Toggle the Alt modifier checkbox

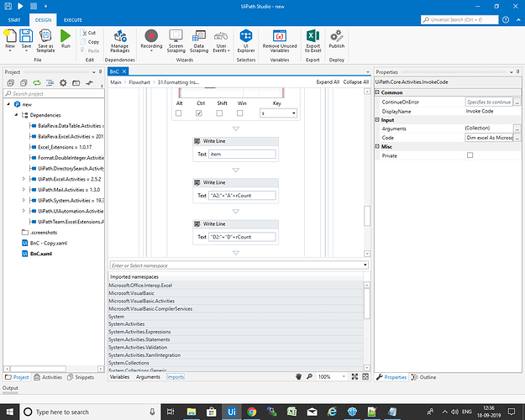coord(178,113)
